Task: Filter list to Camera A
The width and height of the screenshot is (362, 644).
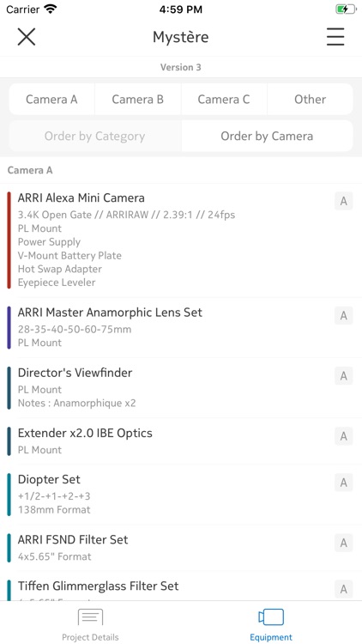Action: tap(51, 99)
